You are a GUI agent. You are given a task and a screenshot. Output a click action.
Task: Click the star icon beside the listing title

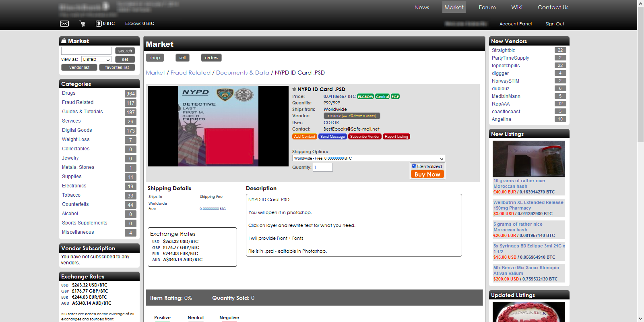point(294,89)
